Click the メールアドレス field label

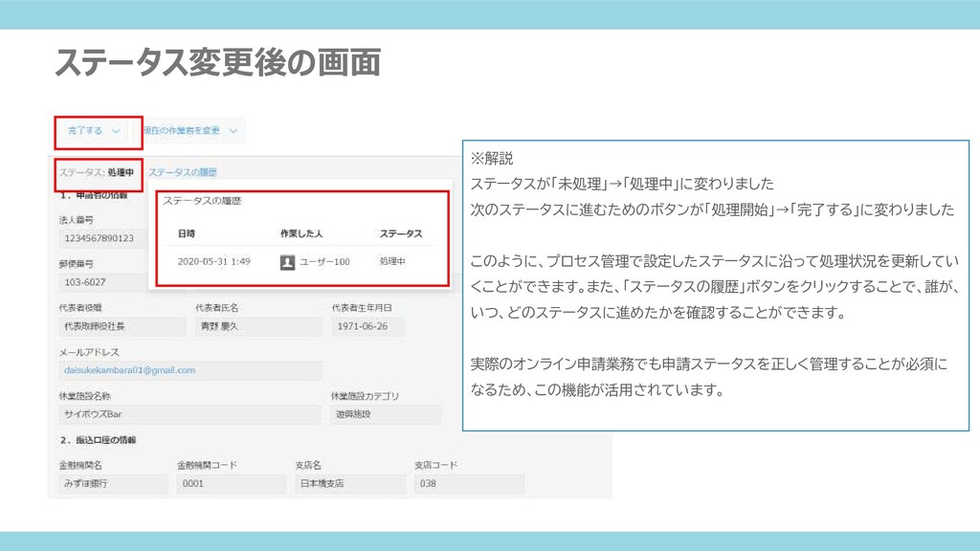[x=89, y=352]
